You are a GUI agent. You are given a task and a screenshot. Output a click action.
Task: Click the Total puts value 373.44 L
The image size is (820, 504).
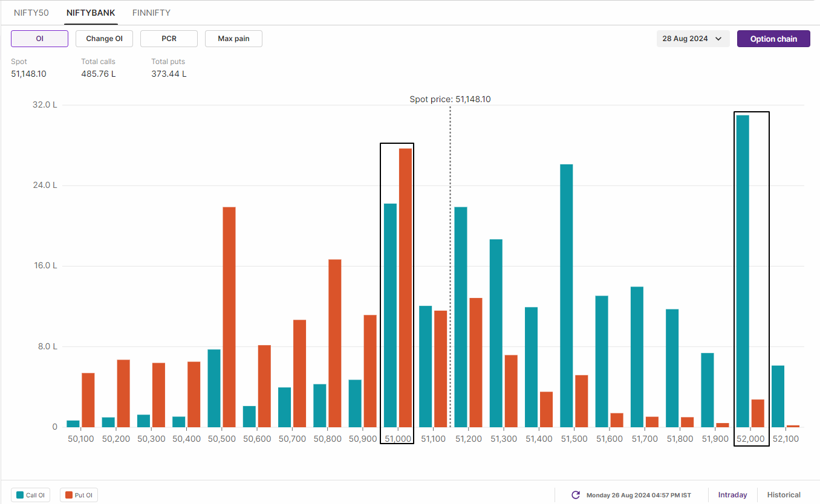pos(169,74)
